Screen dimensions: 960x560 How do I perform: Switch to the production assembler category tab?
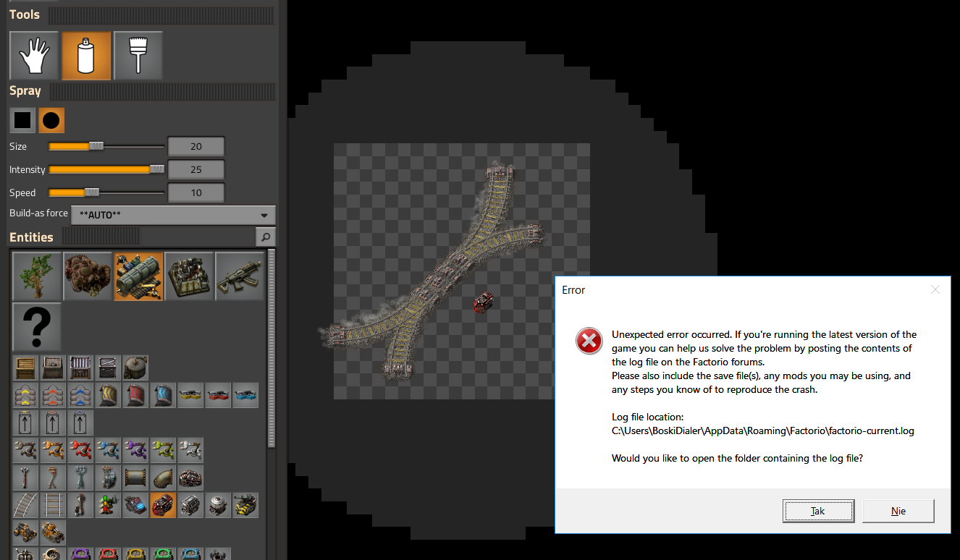tap(189, 276)
